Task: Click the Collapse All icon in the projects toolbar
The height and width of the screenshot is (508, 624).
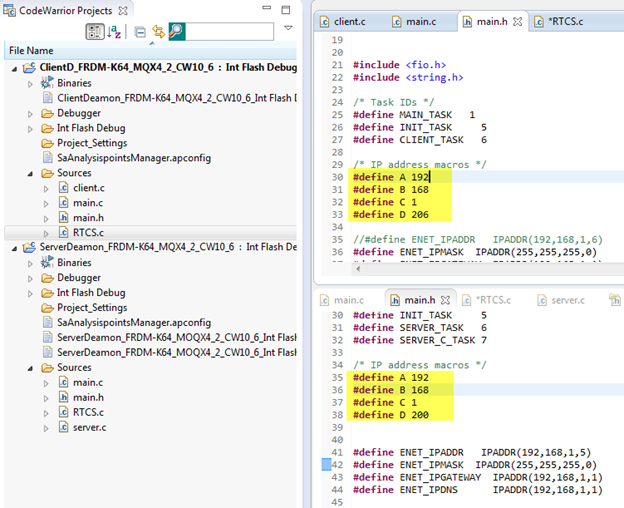Action: click(140, 32)
